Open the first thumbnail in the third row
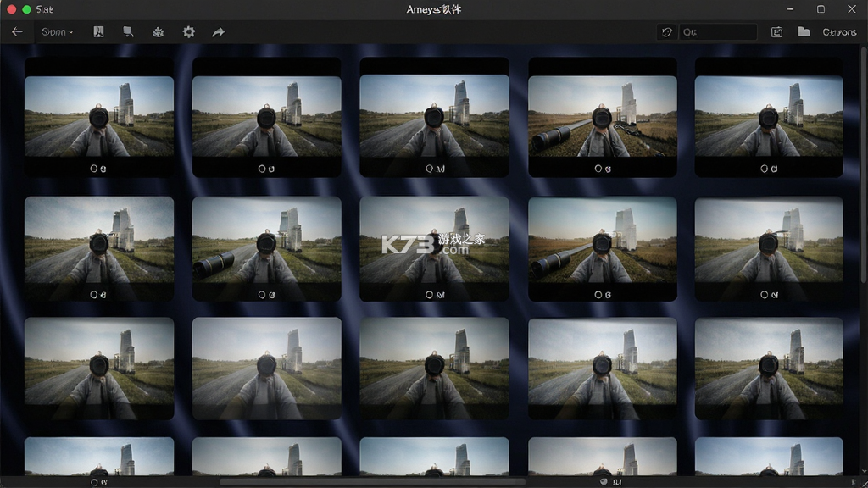Screen dimensions: 868x488 [99, 368]
